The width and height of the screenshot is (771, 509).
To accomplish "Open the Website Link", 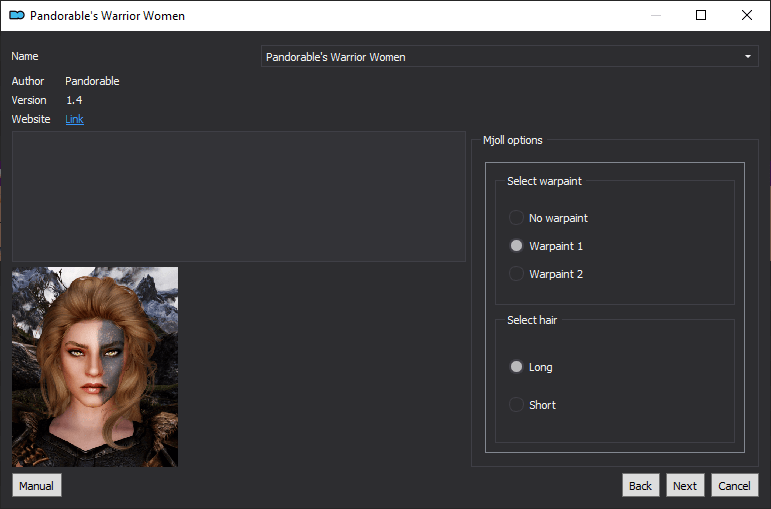I will point(74,119).
